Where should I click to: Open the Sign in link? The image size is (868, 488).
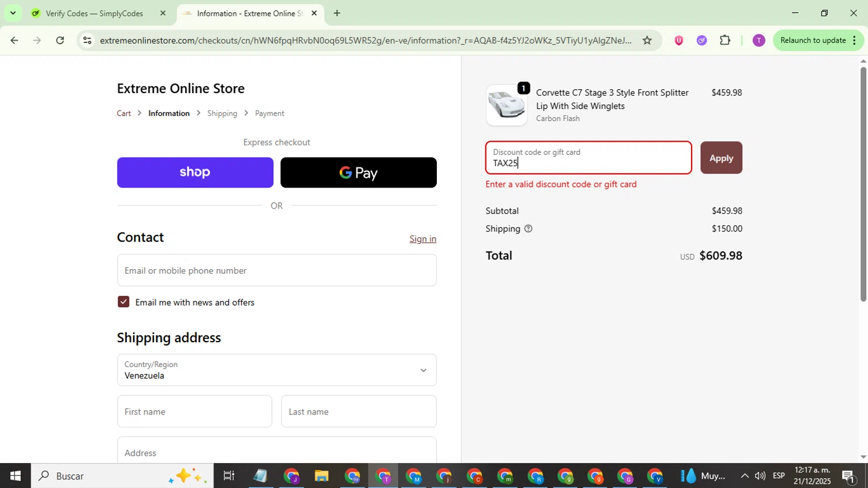(x=423, y=239)
